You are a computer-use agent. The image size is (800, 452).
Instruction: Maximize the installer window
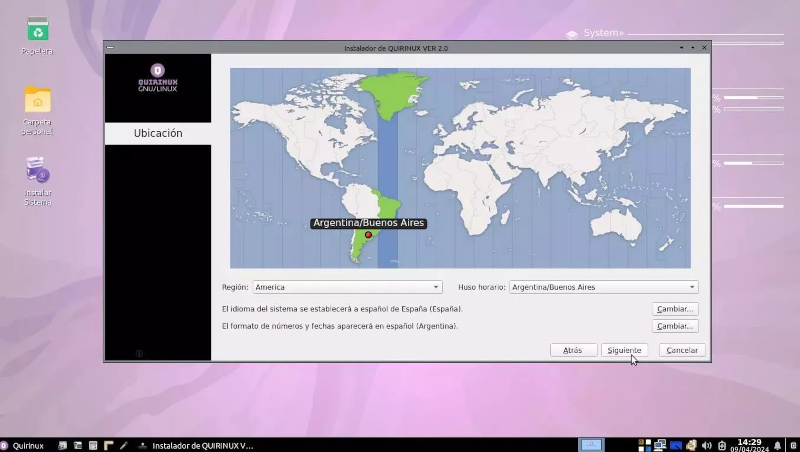(x=693, y=47)
